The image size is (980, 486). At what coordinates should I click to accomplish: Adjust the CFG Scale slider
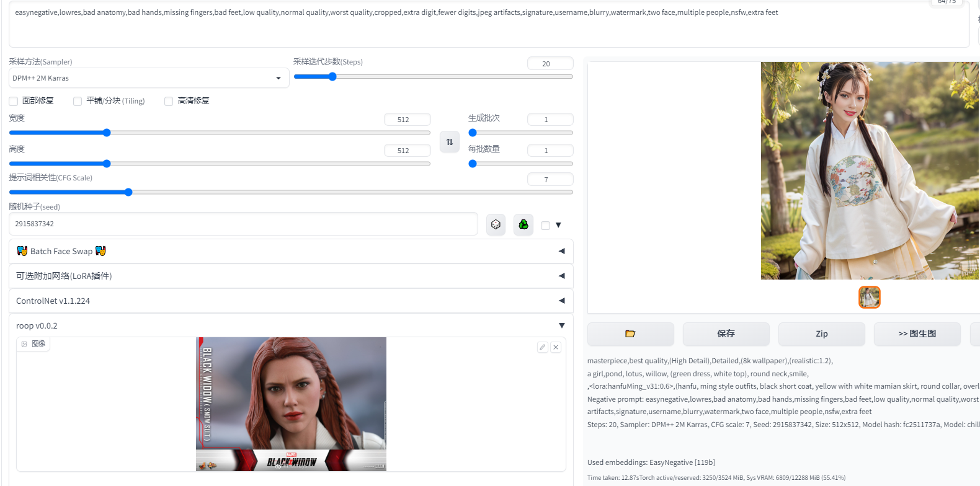coord(291,192)
